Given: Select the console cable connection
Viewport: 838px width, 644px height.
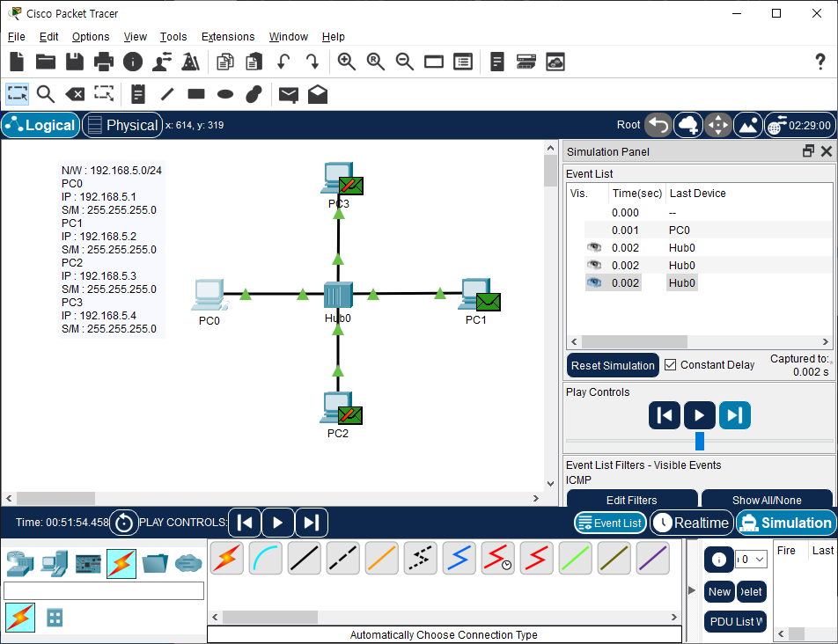Looking at the screenshot, I should [266, 559].
